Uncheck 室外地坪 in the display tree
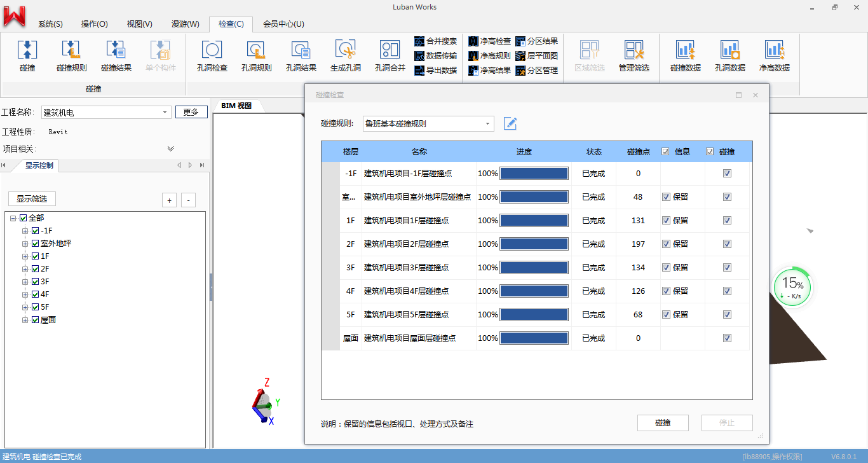 point(36,244)
